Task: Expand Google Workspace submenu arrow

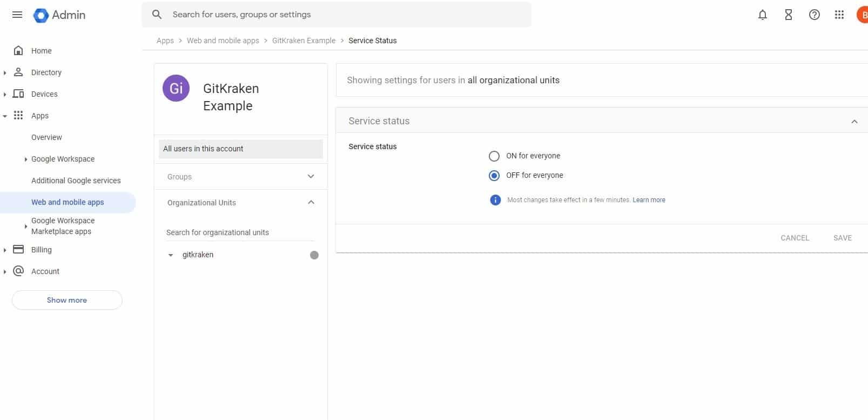Action: click(x=25, y=159)
